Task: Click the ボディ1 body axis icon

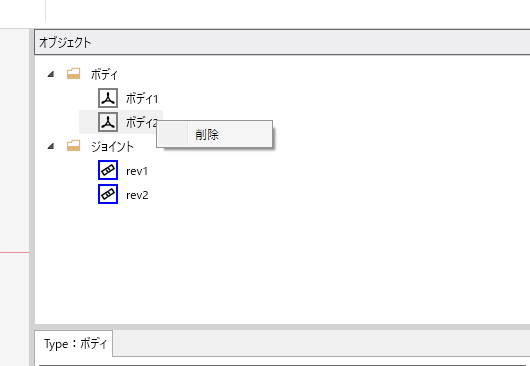Action: click(x=108, y=98)
